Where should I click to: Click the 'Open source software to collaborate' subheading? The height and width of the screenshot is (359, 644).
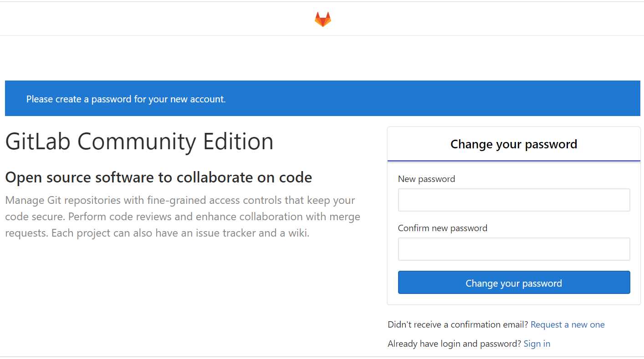[x=158, y=177]
